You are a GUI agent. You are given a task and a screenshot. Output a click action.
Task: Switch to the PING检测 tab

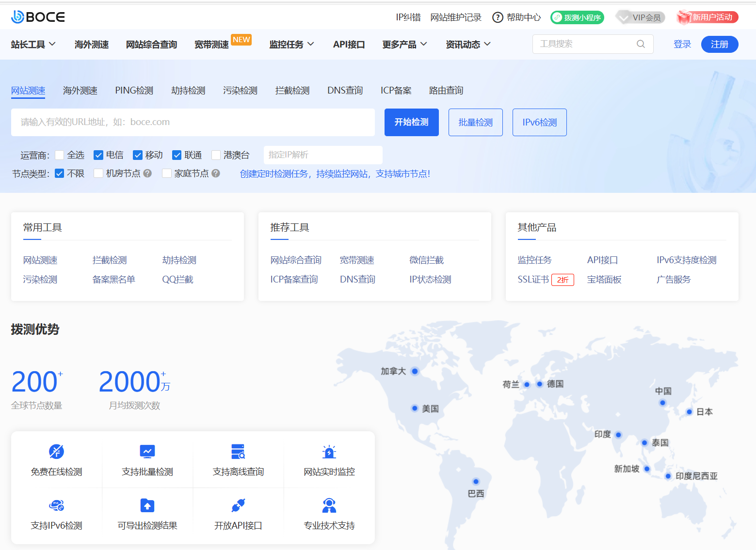point(134,90)
